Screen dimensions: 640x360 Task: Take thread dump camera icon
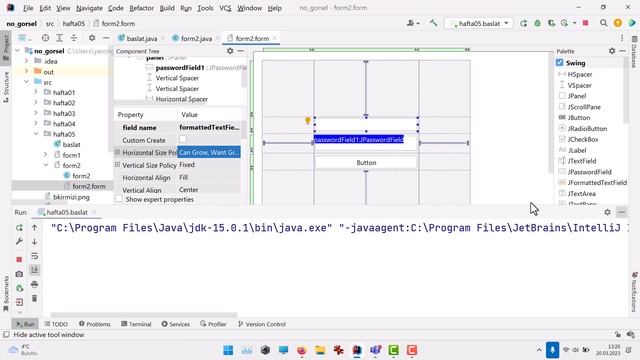(19, 274)
